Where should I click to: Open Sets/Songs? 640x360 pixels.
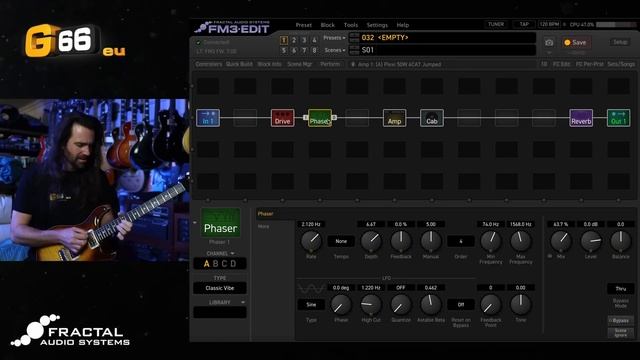[621, 64]
